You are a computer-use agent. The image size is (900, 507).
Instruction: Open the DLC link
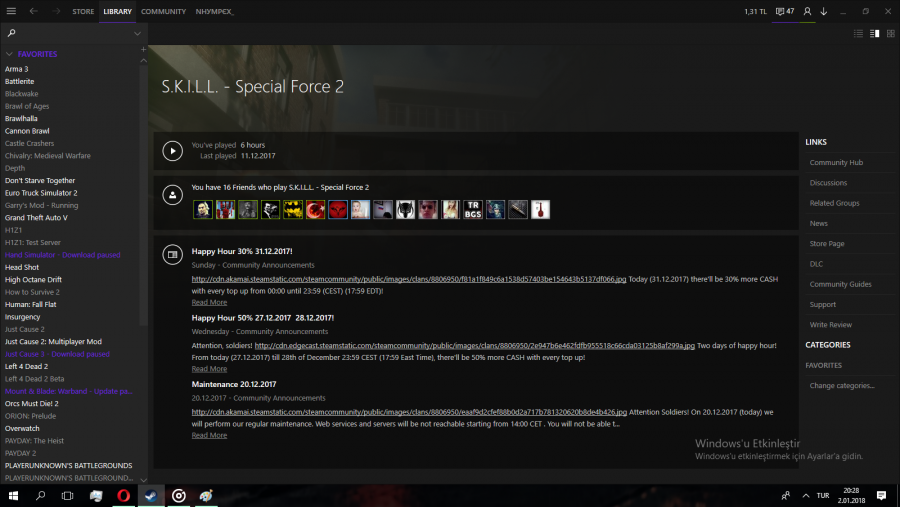coord(816,264)
